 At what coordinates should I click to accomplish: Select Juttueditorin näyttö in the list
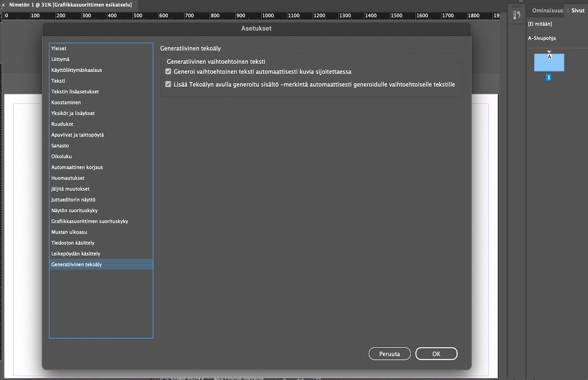point(101,200)
